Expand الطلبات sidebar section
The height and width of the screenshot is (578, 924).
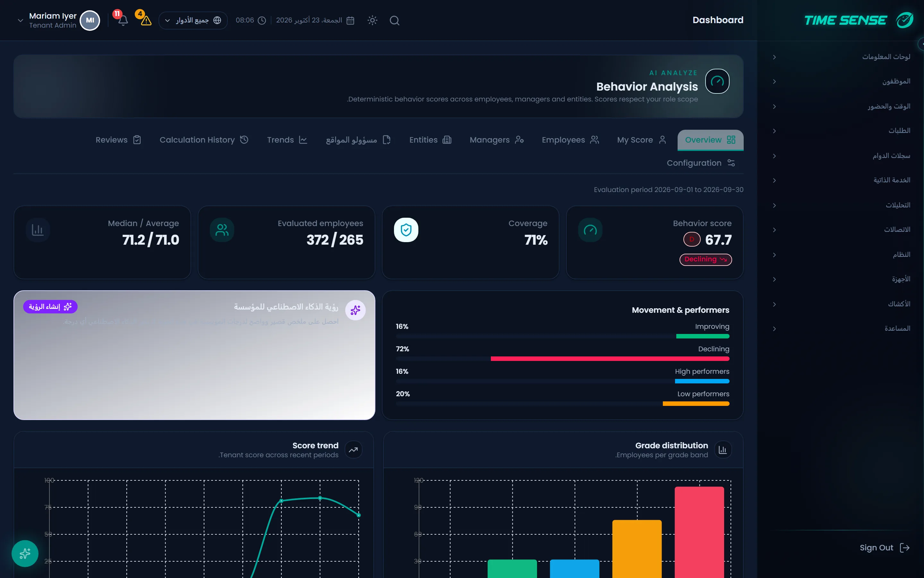(842, 131)
